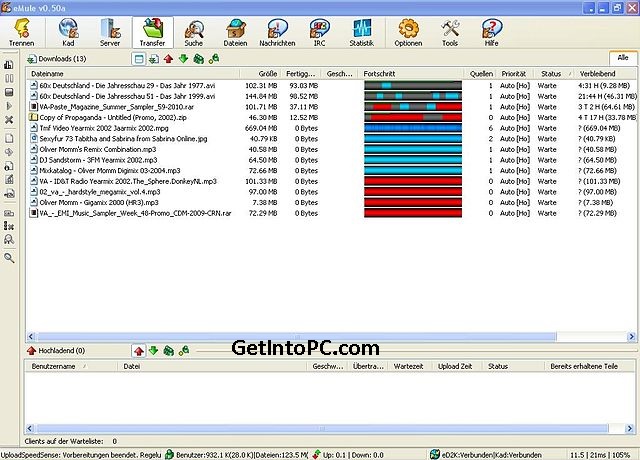
Task: Click progress bar of Jahresschau 29 row
Action: (x=413, y=86)
